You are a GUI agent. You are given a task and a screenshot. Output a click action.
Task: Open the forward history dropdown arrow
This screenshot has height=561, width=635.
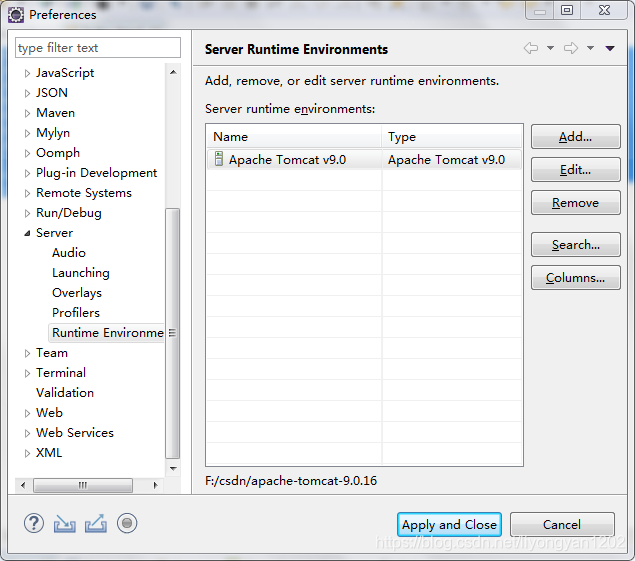point(590,48)
